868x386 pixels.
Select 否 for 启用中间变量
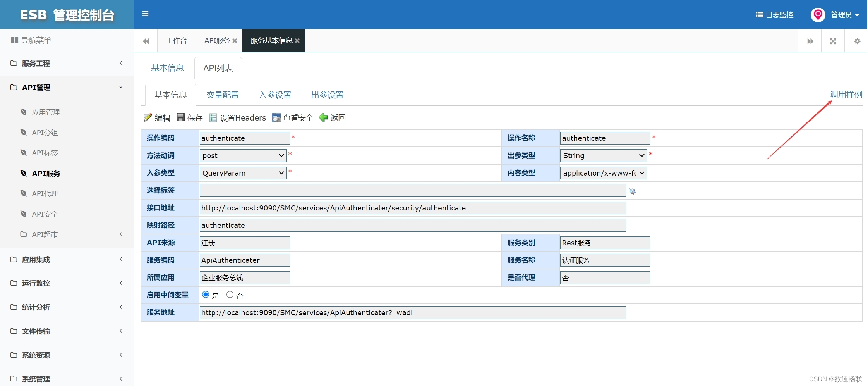pyautogui.click(x=230, y=295)
